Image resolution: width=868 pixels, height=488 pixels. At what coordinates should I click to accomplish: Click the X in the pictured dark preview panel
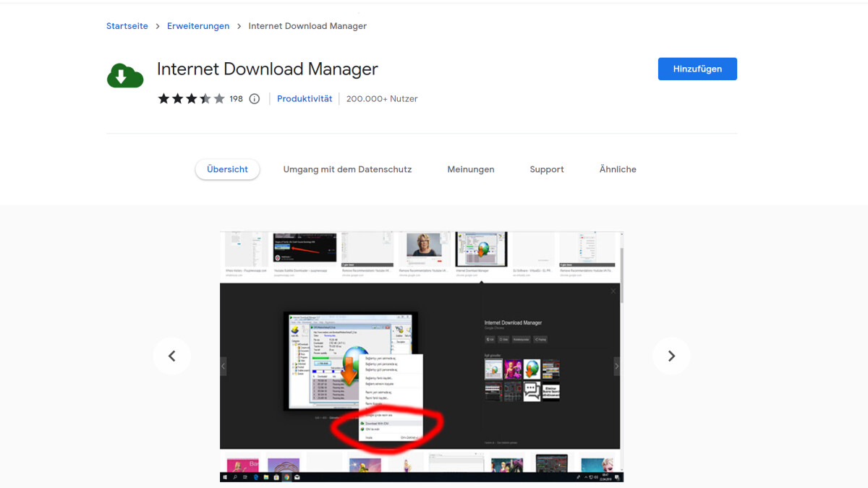[613, 291]
